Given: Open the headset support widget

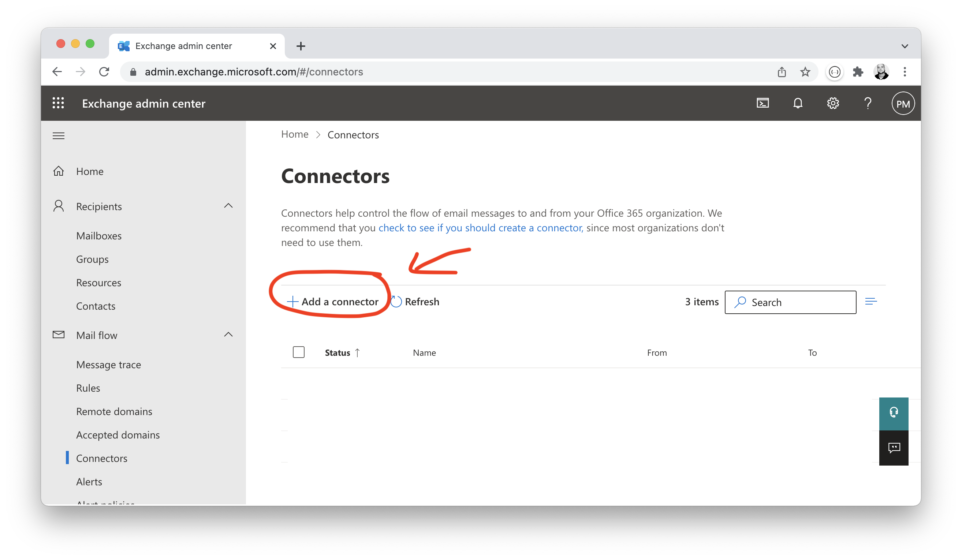Looking at the screenshot, I should (894, 414).
